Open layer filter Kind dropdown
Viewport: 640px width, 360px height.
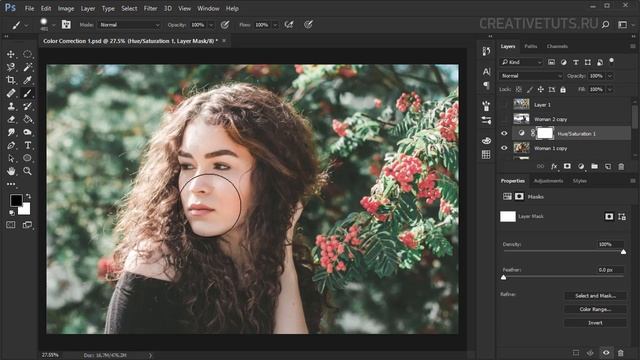521,62
